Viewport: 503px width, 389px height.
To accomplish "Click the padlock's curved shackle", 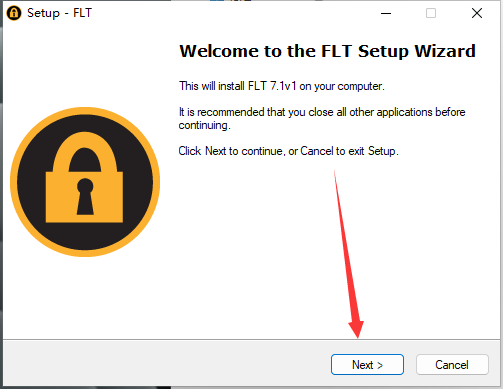I will (x=85, y=152).
